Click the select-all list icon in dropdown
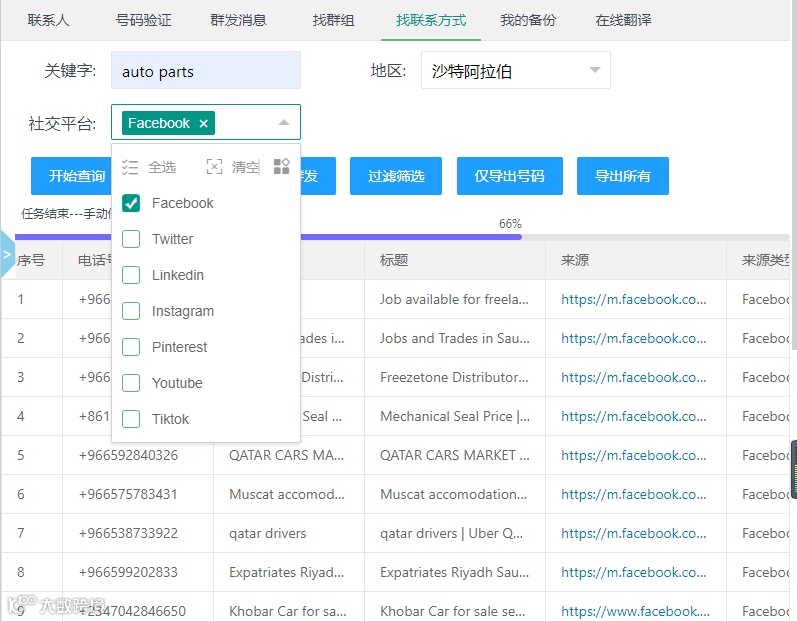Image resolution: width=797 pixels, height=621 pixels. 130,167
